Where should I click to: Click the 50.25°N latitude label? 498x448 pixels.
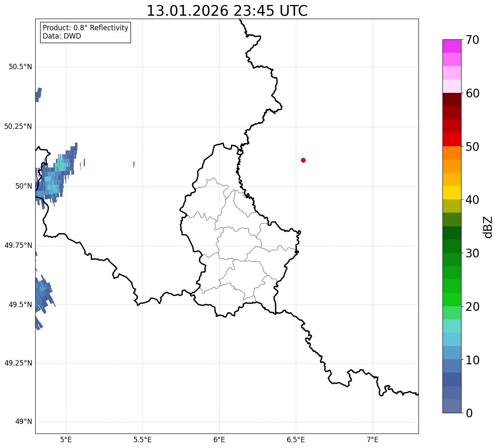tap(18, 126)
